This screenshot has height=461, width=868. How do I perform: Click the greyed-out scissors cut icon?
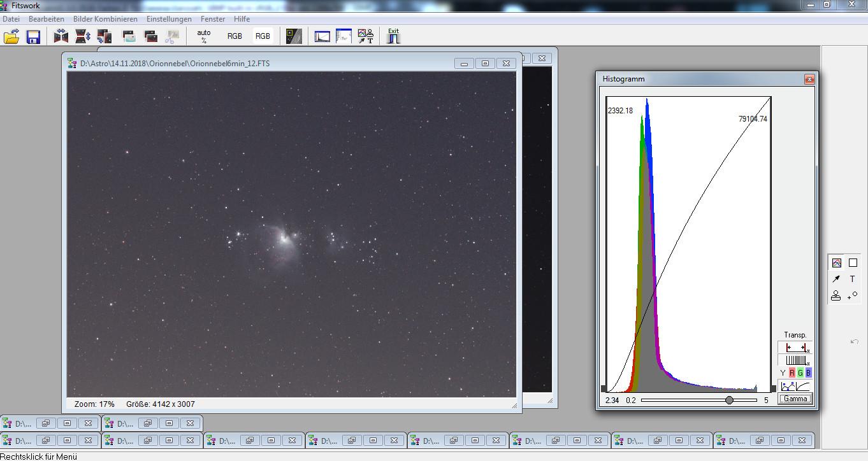(x=171, y=36)
